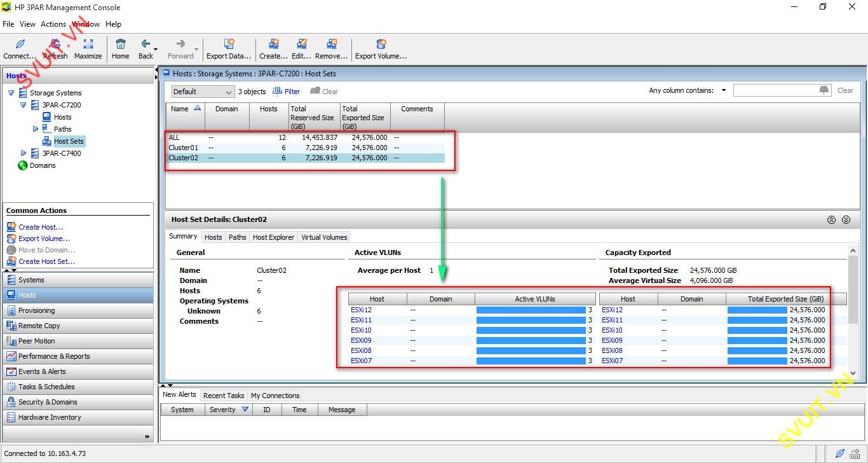Click the Back toolbar arrow
The image size is (868, 463).
(146, 44)
